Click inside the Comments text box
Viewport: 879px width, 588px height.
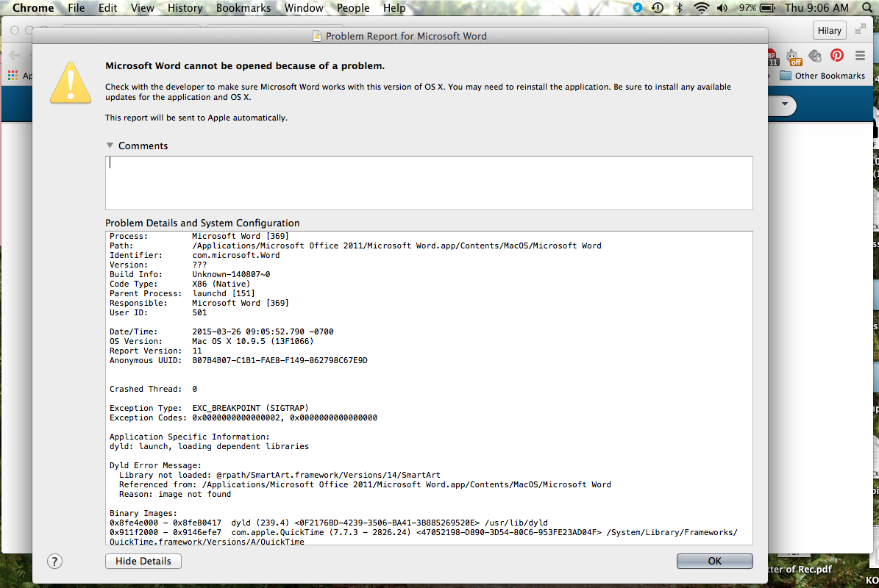[429, 183]
